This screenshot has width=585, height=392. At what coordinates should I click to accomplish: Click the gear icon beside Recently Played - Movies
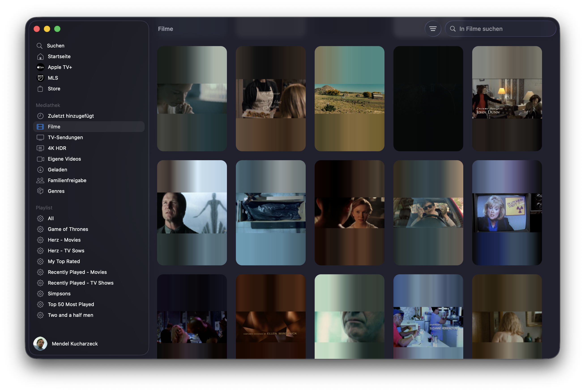pos(40,272)
